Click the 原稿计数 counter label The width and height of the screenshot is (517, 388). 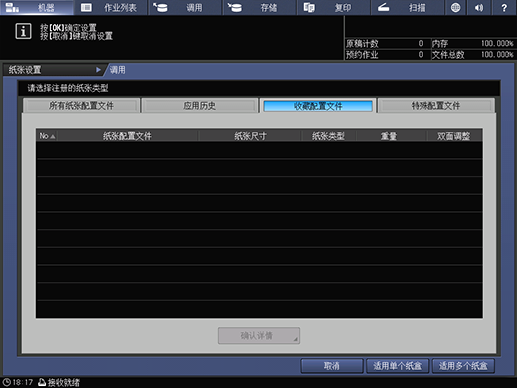point(362,43)
